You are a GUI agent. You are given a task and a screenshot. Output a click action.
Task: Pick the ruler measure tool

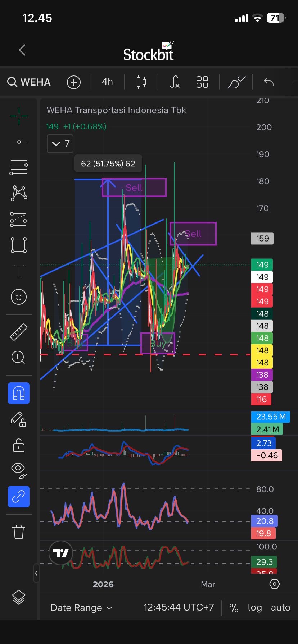click(x=19, y=332)
